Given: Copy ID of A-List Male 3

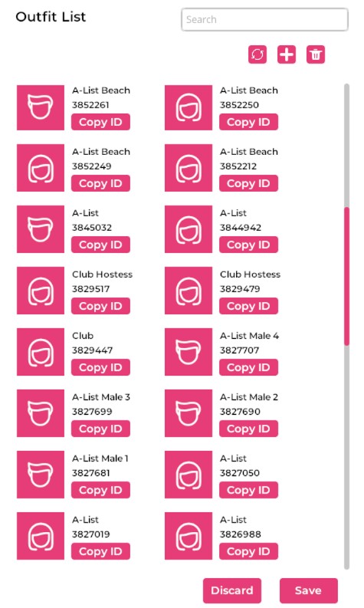Looking at the screenshot, I should point(100,429).
